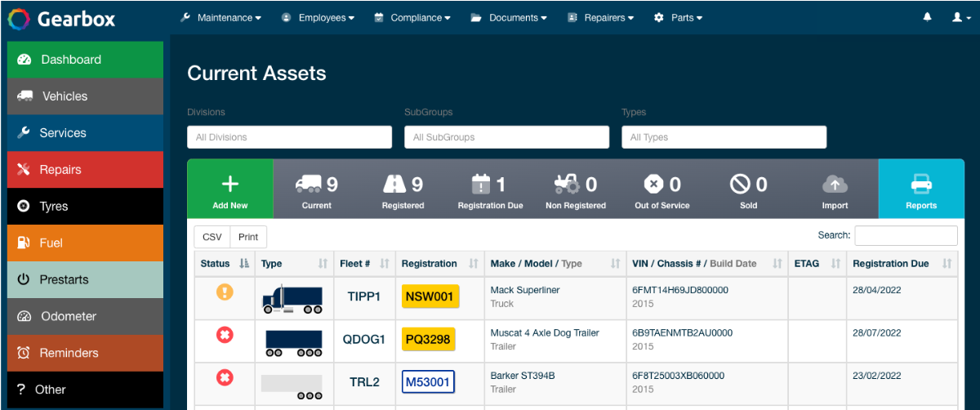This screenshot has height=410, width=980.
Task: Click the TRL2 trailer thumbnail
Action: [292, 386]
